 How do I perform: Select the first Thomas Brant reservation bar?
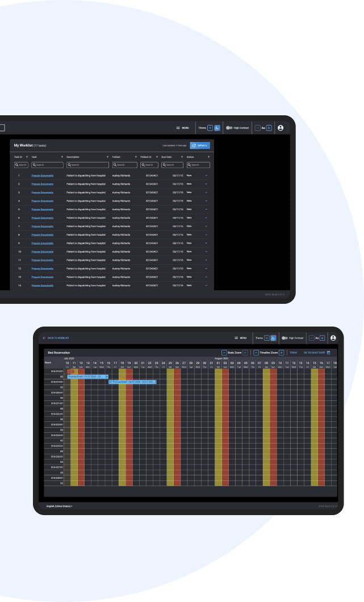(x=87, y=377)
